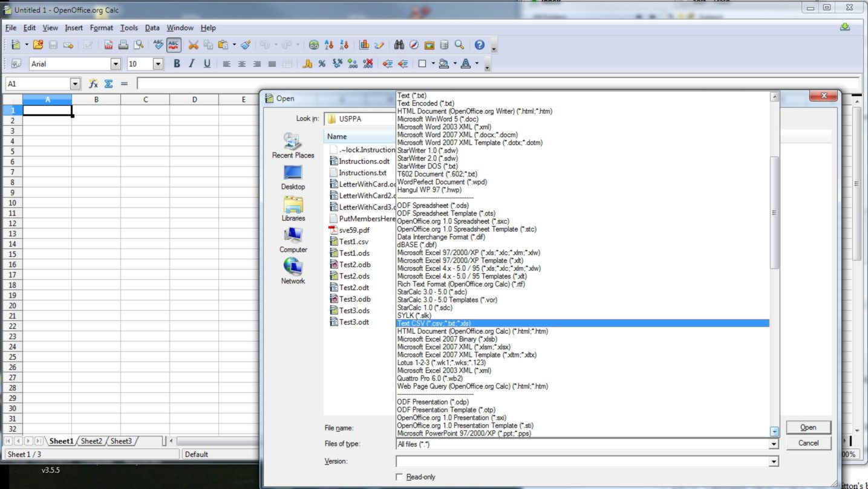
Task: Click the Find & Replace binoculars icon
Action: point(399,45)
